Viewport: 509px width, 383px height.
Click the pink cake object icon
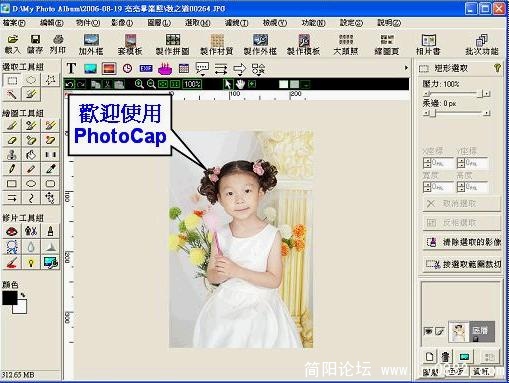coord(165,69)
